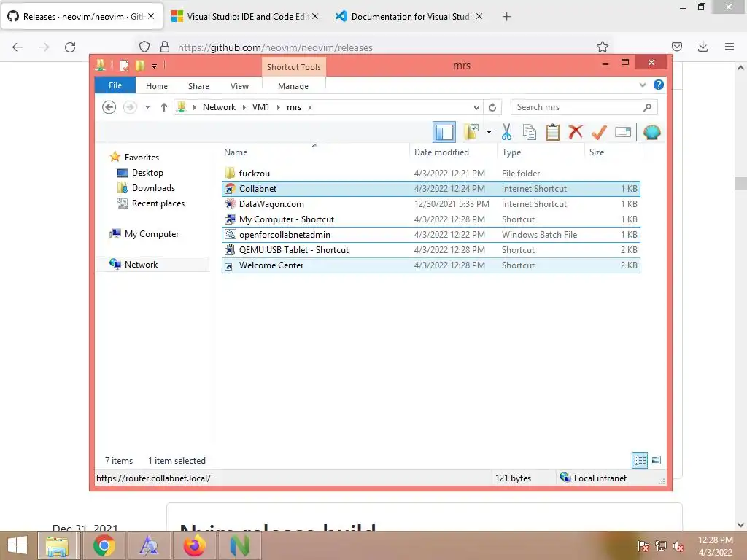Switch to Documentation for Visual Studio tab

click(409, 16)
